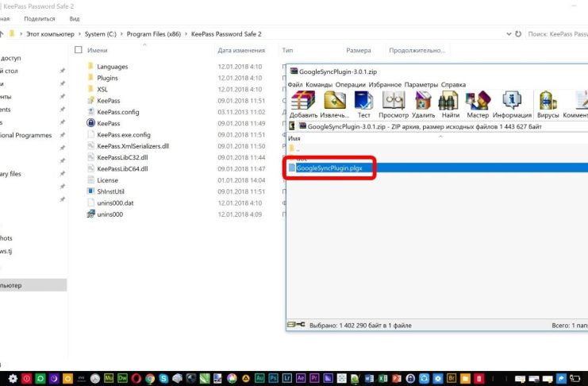Select the KeePass.config file
The width and height of the screenshot is (588, 386).
point(117,112)
